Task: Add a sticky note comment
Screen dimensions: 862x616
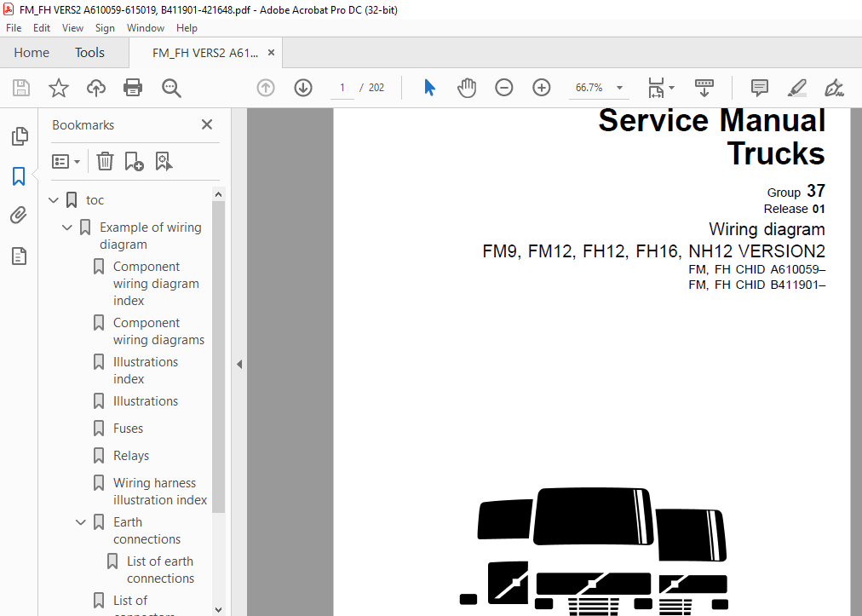Action: coord(760,88)
